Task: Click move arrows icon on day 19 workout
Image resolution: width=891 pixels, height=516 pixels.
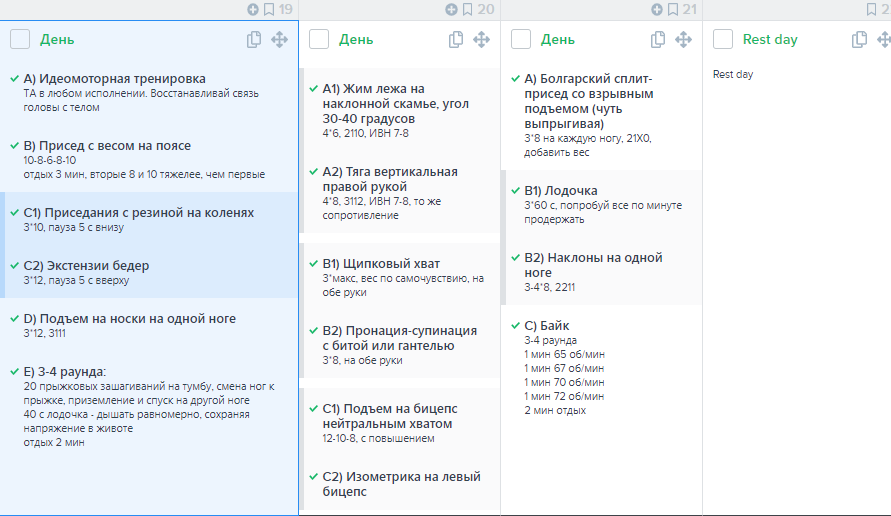Action: click(x=280, y=39)
